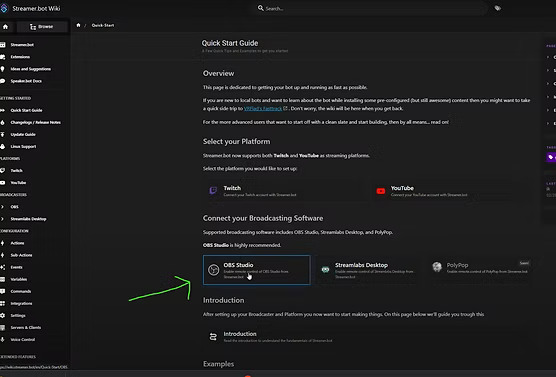Open the Streamlabs Desktop broadcaster card
The width and height of the screenshot is (556, 377).
tap(367, 270)
